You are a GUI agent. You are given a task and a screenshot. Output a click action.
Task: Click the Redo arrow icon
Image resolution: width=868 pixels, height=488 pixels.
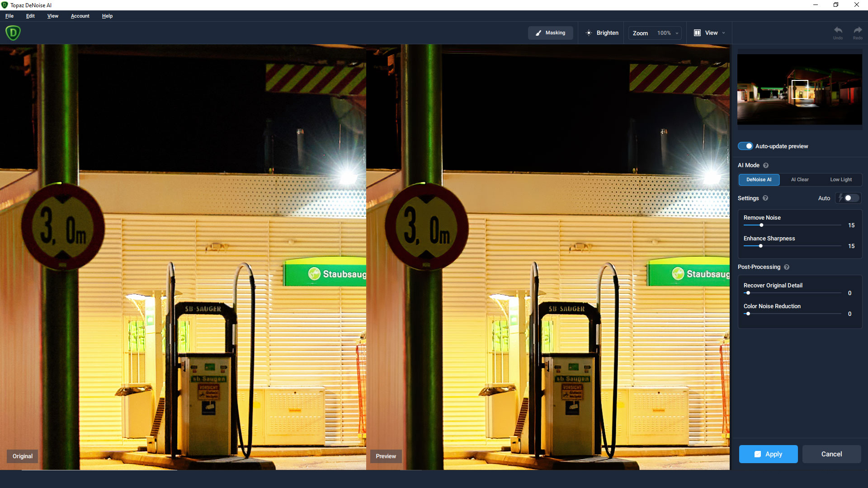click(858, 30)
